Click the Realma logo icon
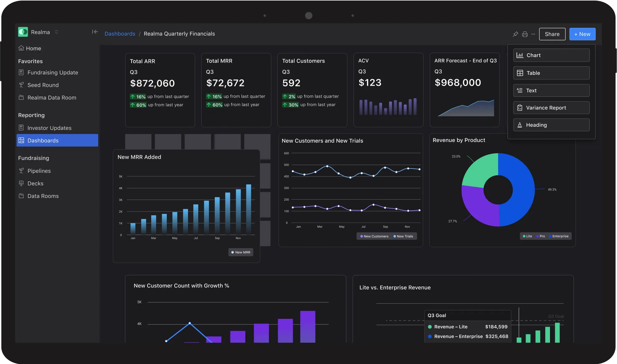Screen dimensions: 617x364 (23, 32)
